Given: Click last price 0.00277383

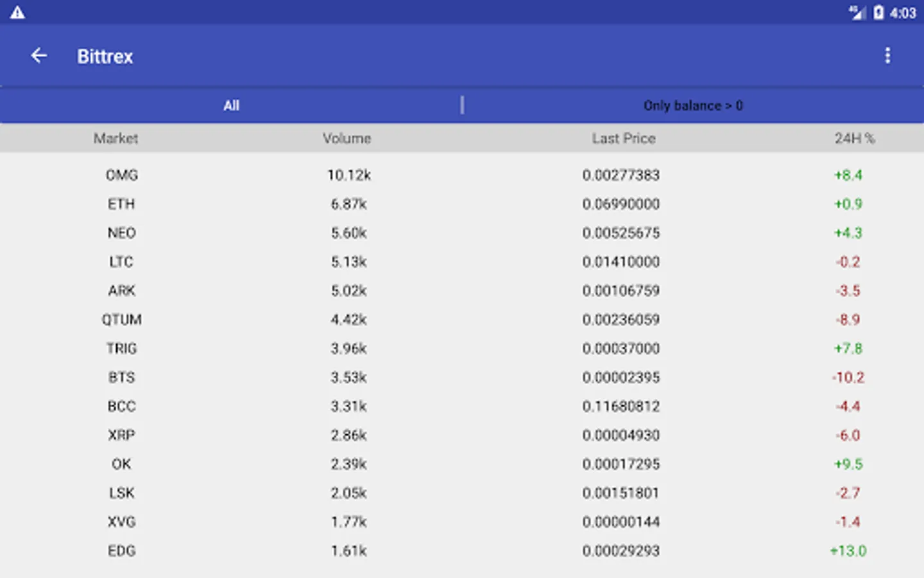Looking at the screenshot, I should tap(621, 175).
